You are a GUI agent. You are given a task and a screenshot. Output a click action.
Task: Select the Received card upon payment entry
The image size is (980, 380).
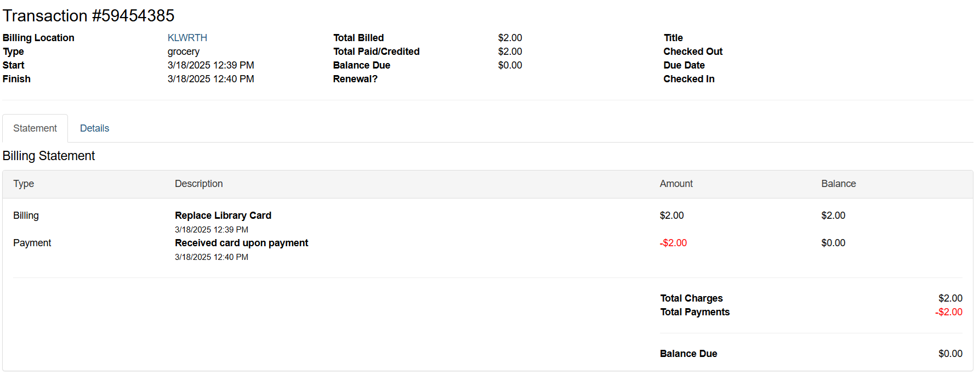pos(241,243)
